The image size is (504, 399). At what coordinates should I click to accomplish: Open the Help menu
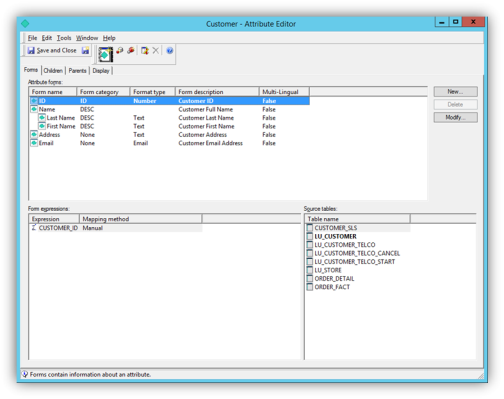109,38
